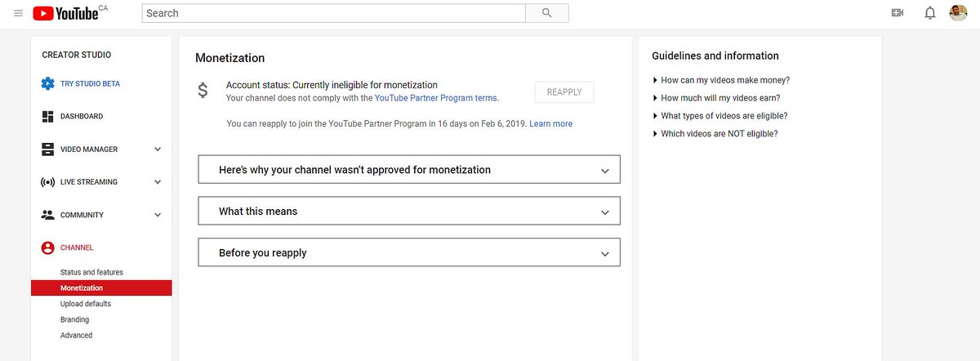The image size is (980, 361).
Task: Focus the Search input field
Action: pyautogui.click(x=333, y=13)
